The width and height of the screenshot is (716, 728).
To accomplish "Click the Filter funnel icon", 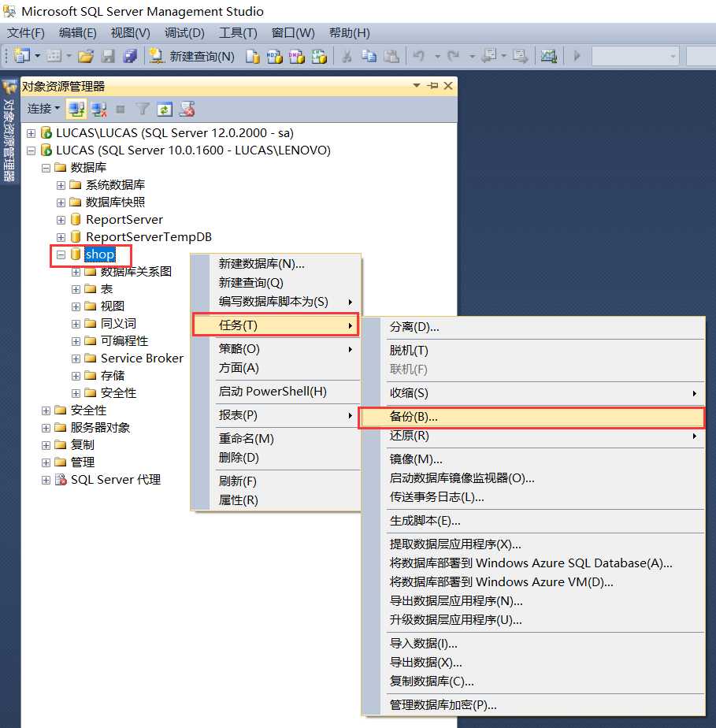I will [143, 109].
